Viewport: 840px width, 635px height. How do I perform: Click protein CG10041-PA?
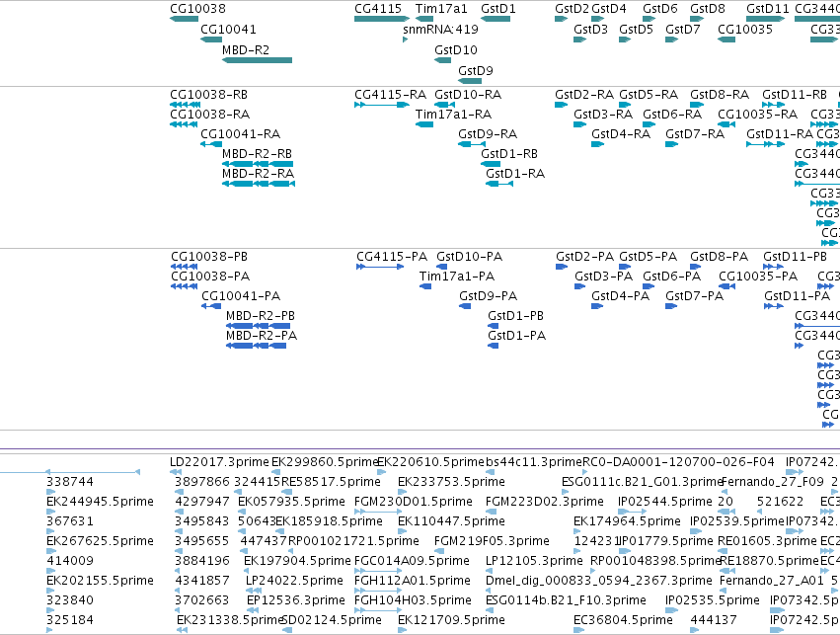click(211, 306)
